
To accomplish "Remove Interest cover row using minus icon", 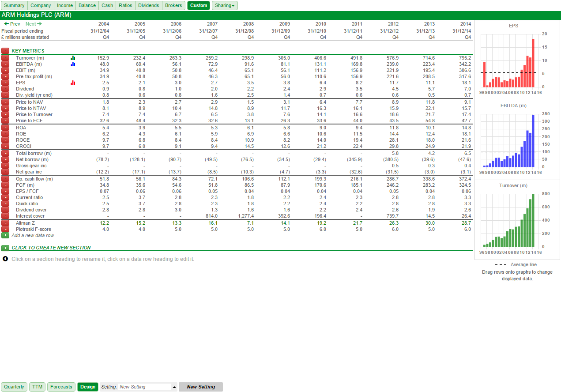I will [x=5, y=216].
